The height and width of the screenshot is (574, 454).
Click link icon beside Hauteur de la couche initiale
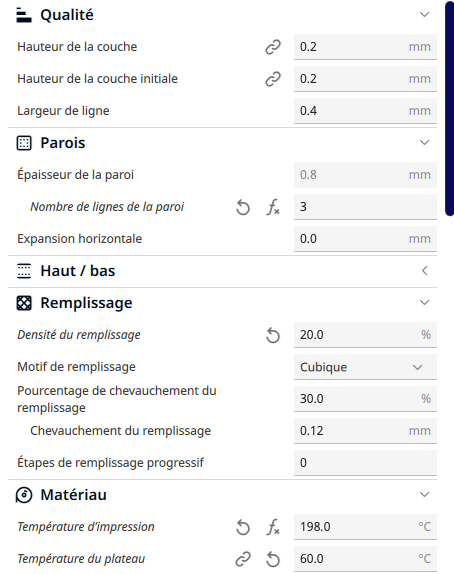(273, 79)
